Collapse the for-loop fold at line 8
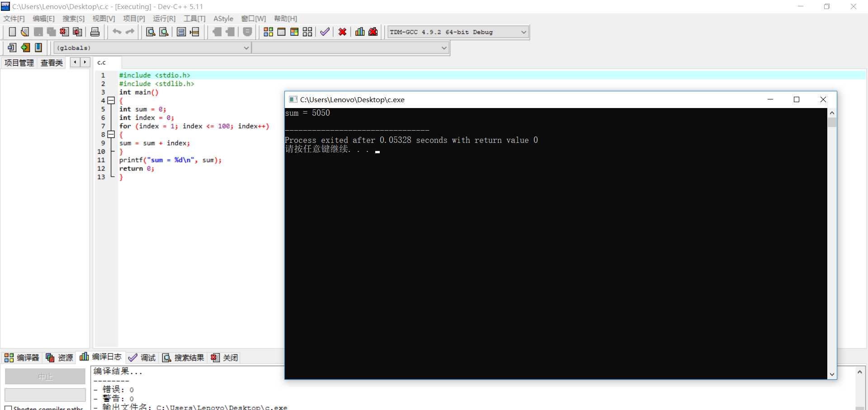Viewport: 868px width, 410px height. [111, 134]
